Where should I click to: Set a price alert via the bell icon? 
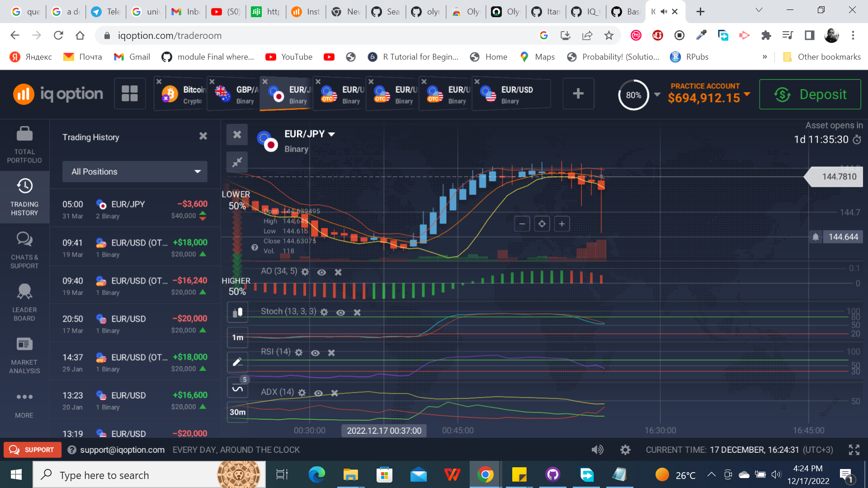point(815,236)
